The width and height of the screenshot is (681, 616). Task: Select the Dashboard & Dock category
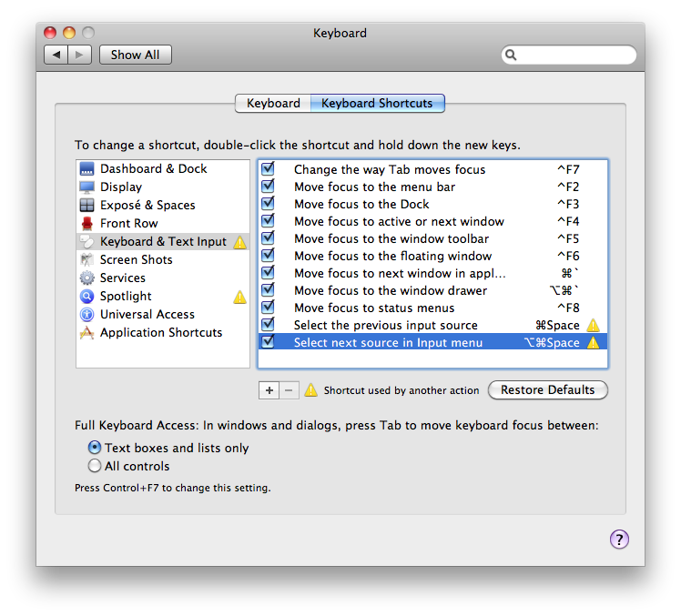pyautogui.click(x=163, y=169)
